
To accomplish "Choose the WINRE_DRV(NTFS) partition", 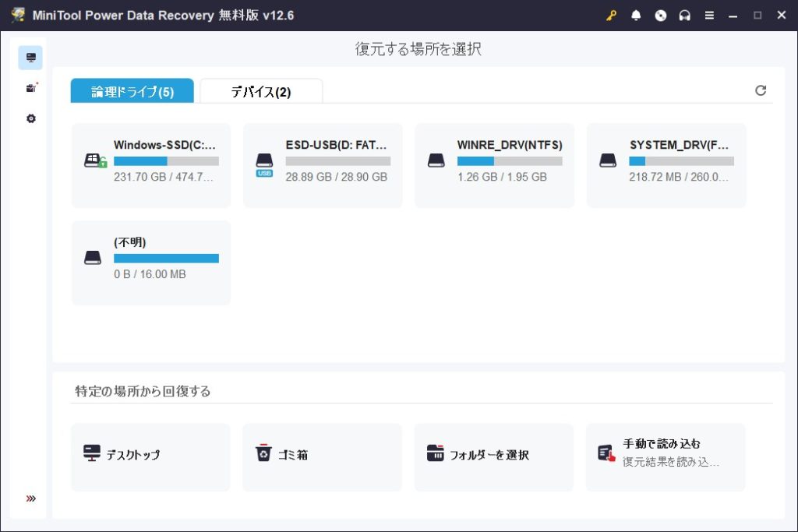I will pyautogui.click(x=494, y=165).
